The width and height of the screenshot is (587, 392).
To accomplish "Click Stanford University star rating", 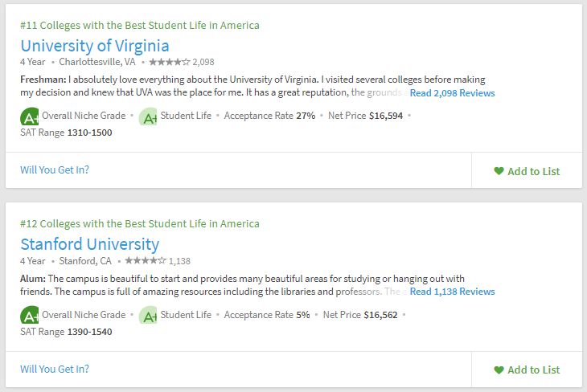I will [x=146, y=260].
